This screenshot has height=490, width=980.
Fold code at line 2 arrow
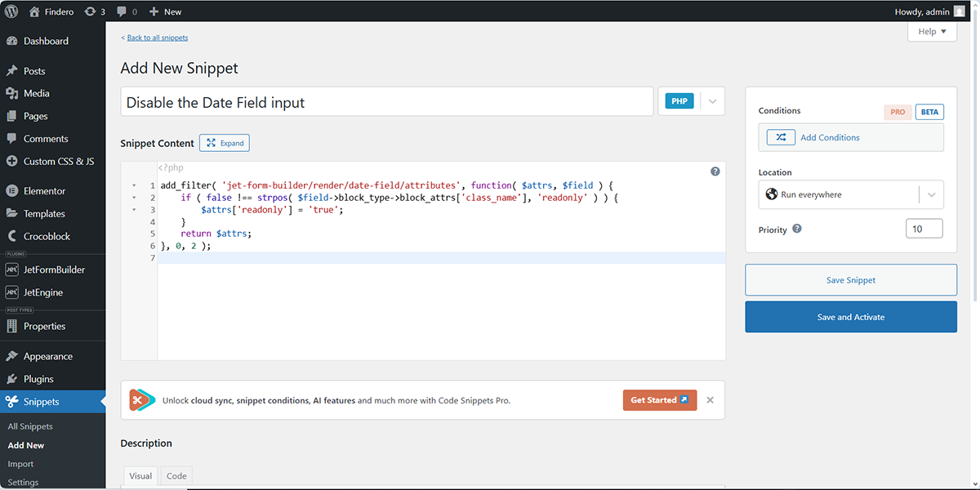click(134, 198)
